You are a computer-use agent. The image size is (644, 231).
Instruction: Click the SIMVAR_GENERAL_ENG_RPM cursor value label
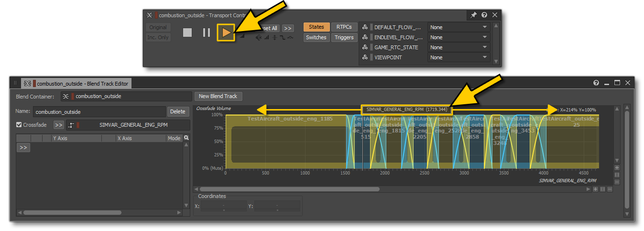(x=406, y=110)
